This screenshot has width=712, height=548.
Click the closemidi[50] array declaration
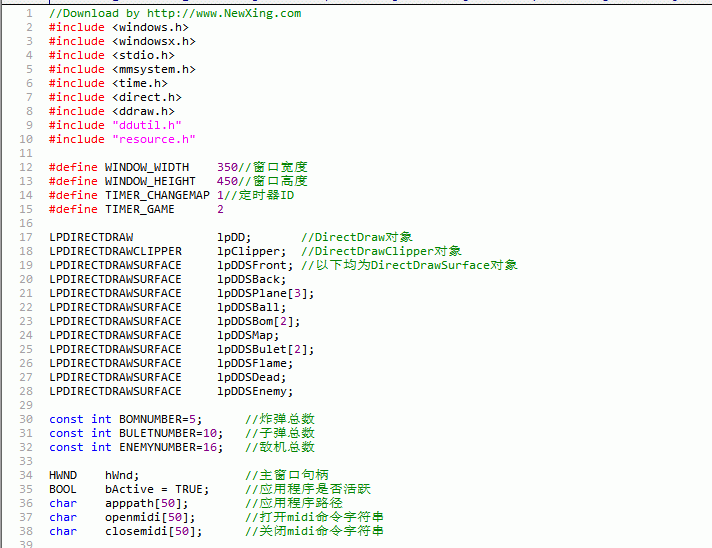[153, 532]
